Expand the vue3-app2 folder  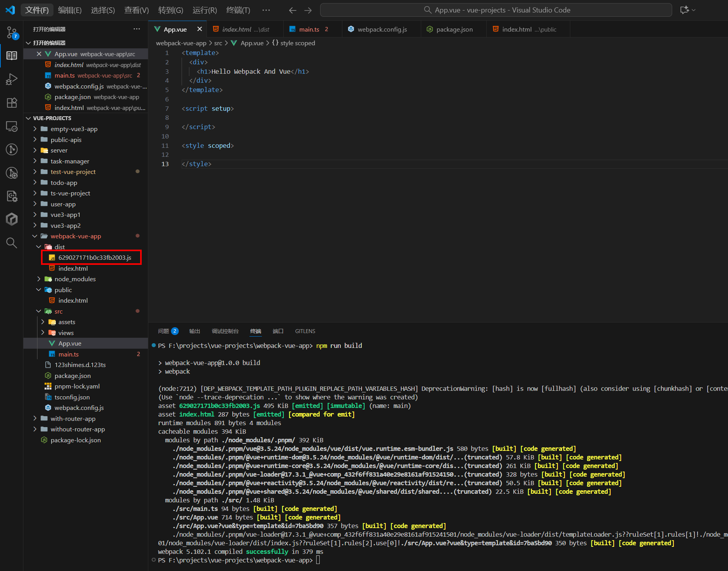coord(35,225)
